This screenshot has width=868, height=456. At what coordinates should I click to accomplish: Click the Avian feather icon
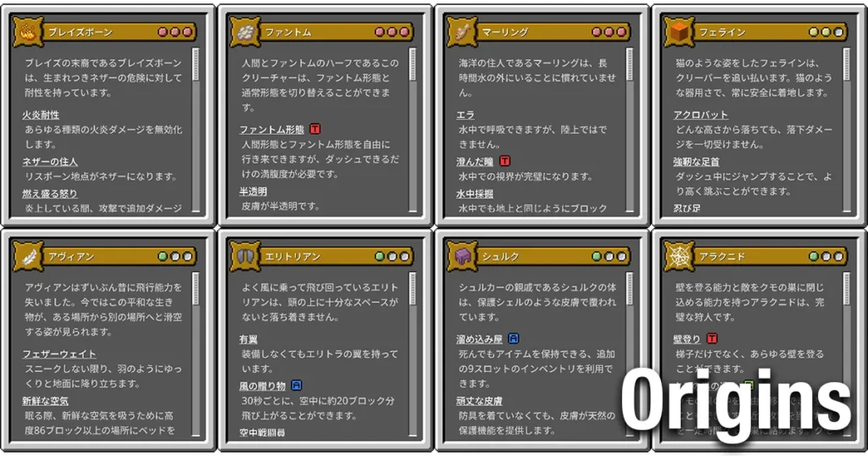(27, 256)
